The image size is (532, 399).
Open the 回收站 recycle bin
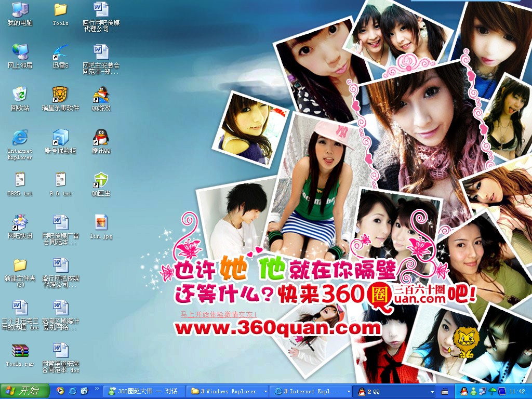point(20,95)
